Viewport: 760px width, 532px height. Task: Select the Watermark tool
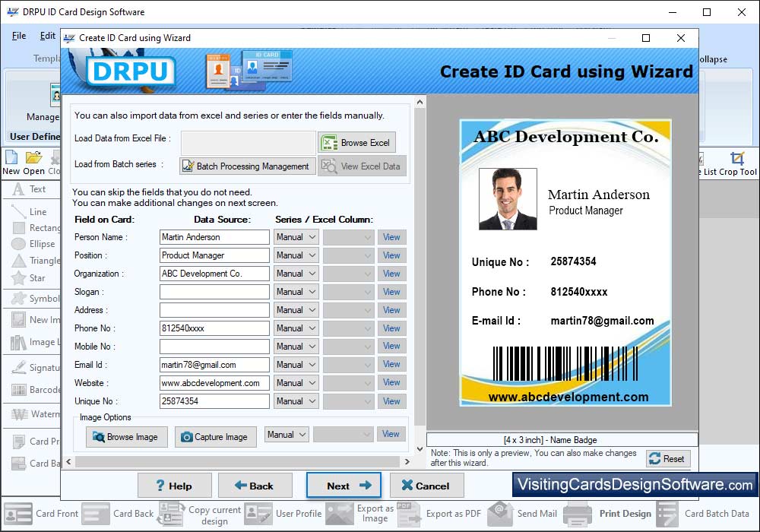(x=34, y=413)
